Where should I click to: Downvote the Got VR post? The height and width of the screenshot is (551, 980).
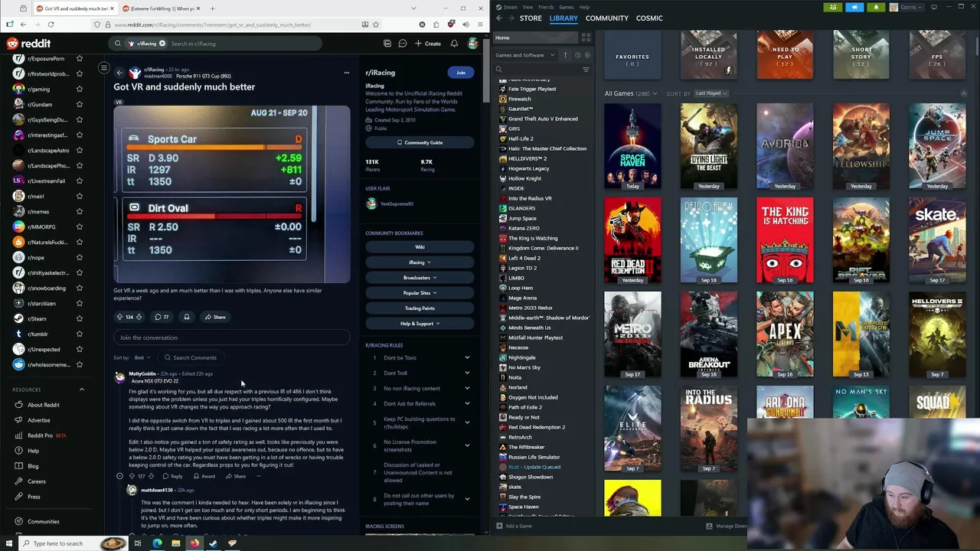coord(139,317)
